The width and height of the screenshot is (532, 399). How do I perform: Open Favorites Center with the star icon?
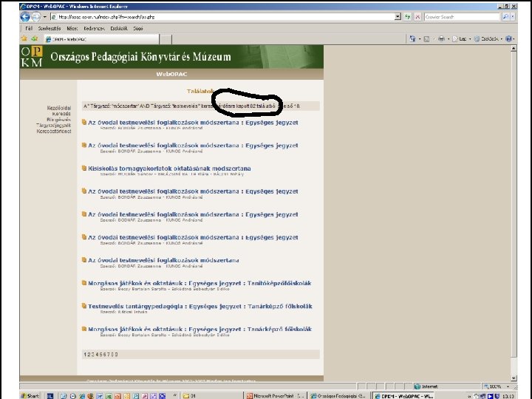click(x=24, y=38)
